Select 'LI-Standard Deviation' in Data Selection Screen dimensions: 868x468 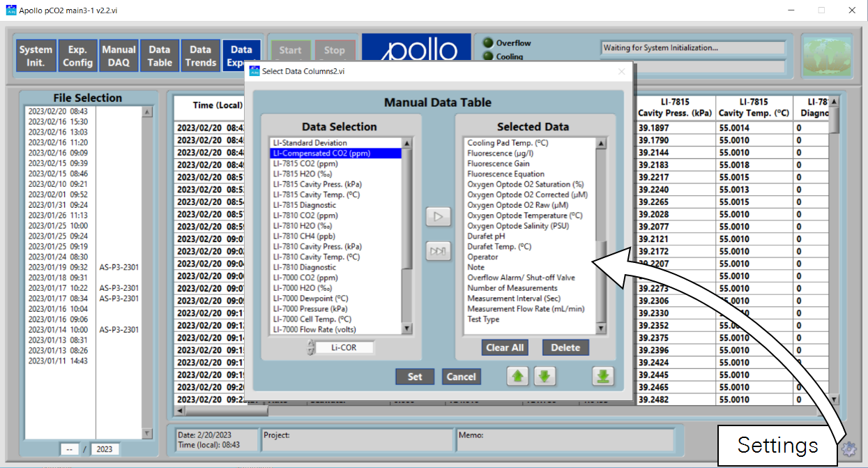336,143
